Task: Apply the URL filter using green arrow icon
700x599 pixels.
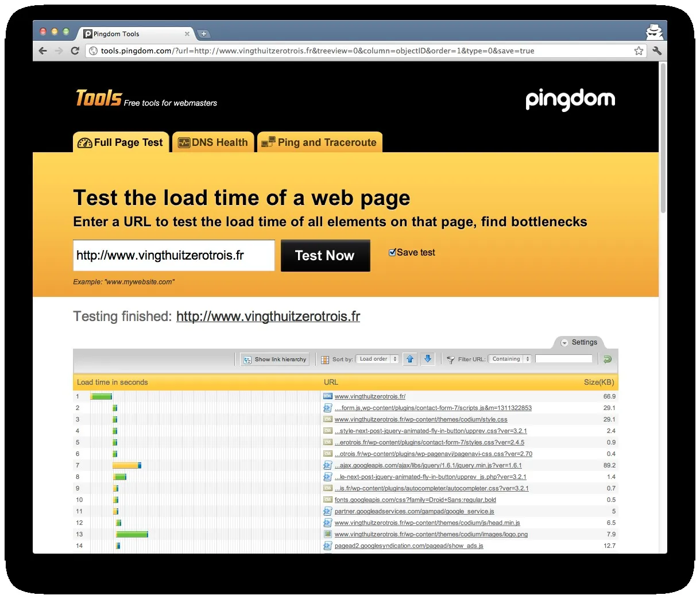Action: [x=608, y=359]
